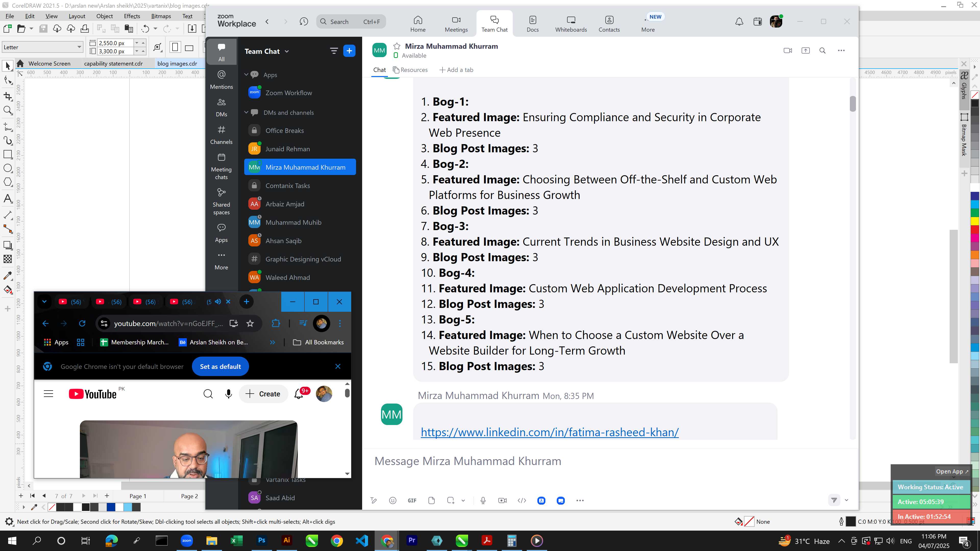Screen dimensions: 980x551
Task: Insert a GIF in the message
Action: point(412,500)
